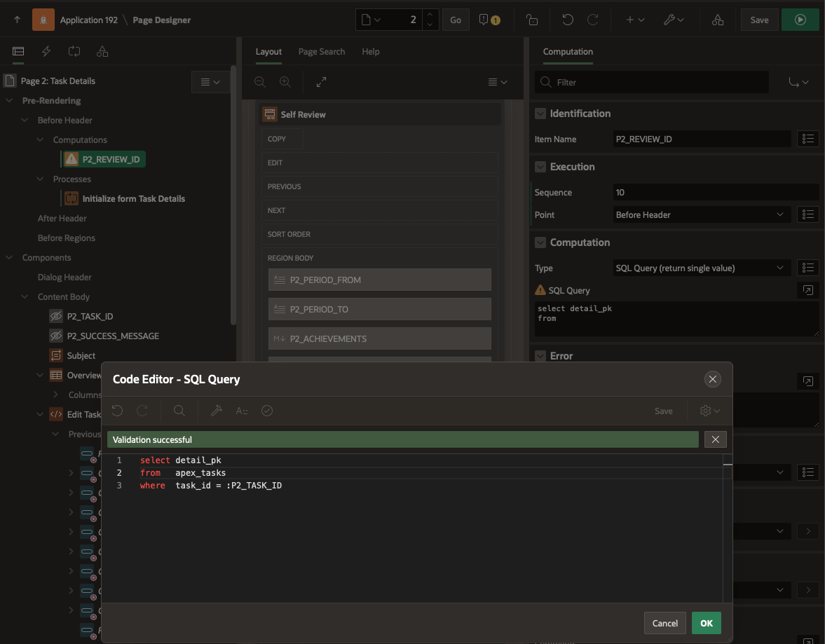
Task: Click Cancel in the code editor dialog
Action: 664,623
